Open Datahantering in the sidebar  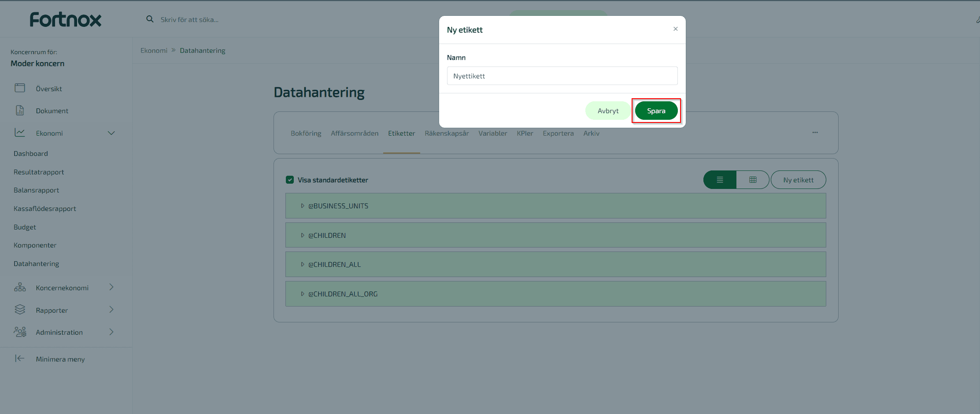[x=36, y=263]
